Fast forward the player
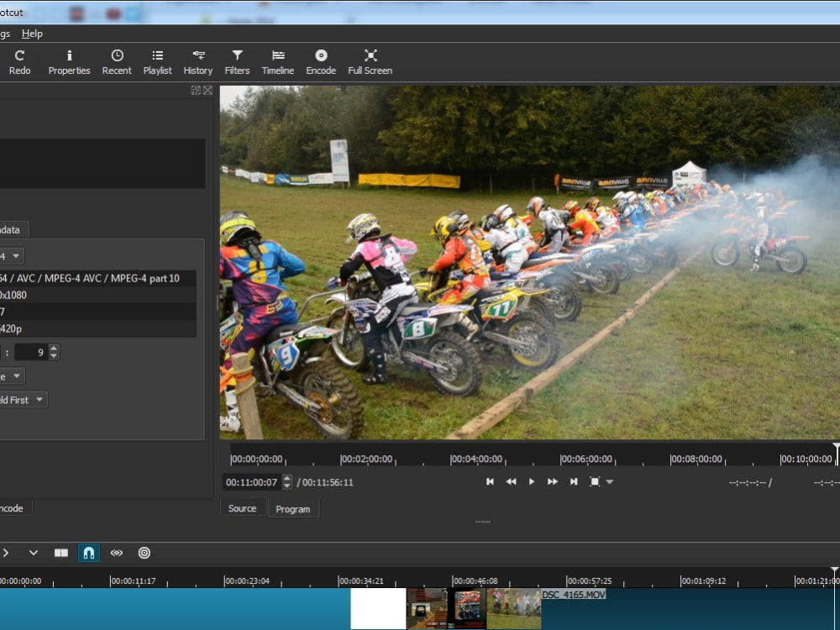 (x=553, y=481)
